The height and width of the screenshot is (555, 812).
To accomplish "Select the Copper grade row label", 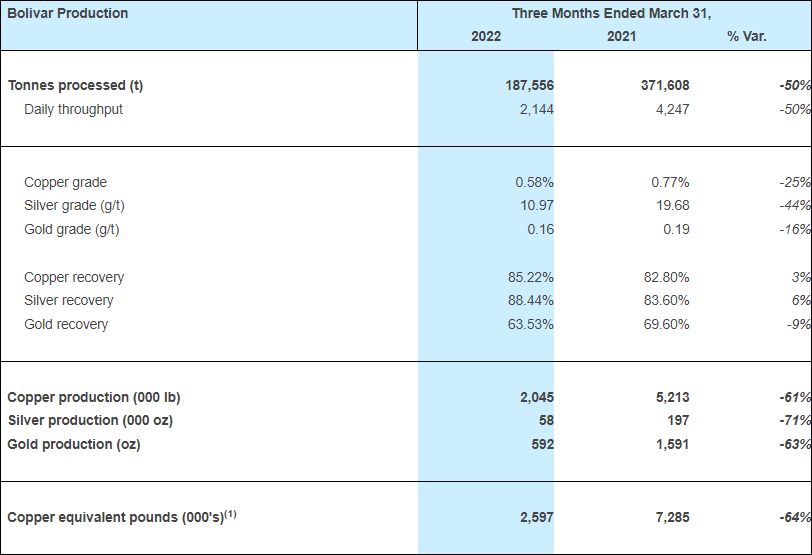I will point(65,182).
